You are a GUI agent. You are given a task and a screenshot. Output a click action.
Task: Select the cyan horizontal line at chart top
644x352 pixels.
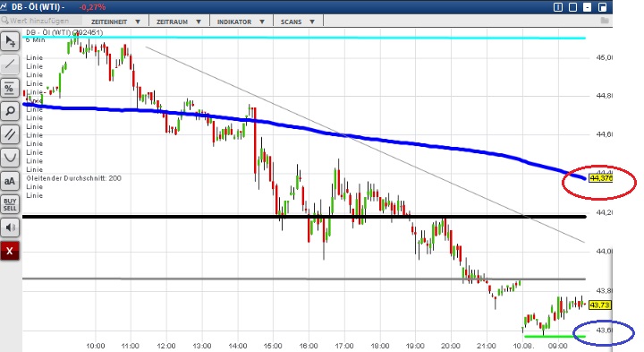(304, 38)
